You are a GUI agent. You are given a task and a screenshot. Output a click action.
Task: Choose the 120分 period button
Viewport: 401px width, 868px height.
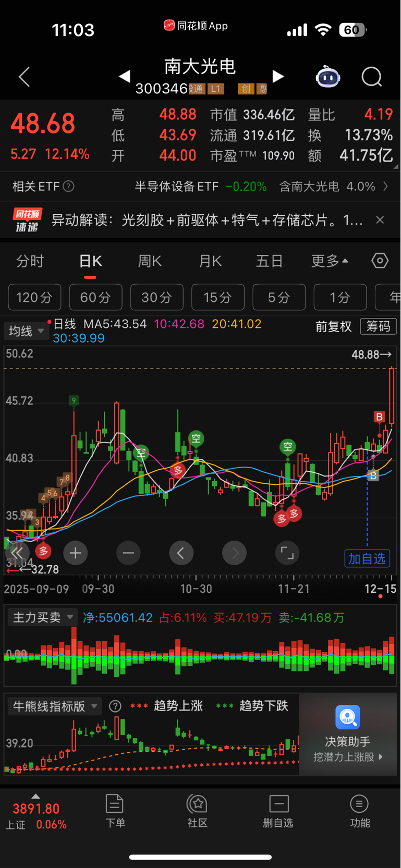click(x=34, y=297)
